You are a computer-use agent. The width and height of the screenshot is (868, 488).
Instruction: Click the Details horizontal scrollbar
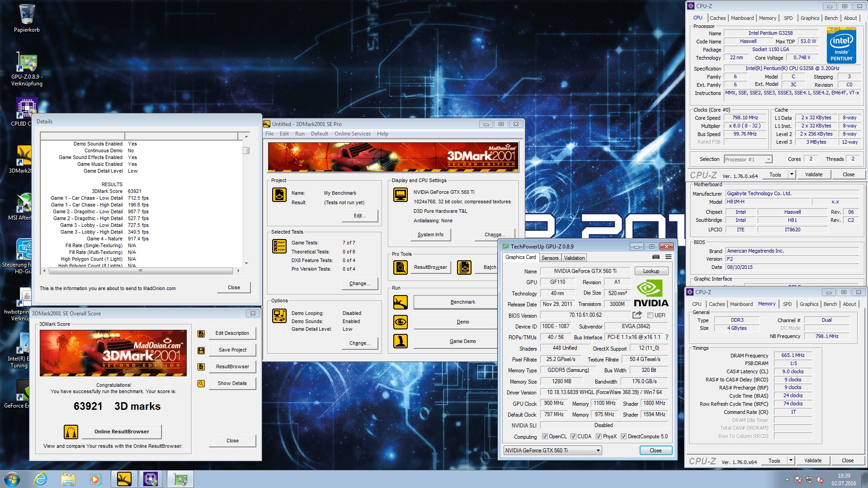140,271
